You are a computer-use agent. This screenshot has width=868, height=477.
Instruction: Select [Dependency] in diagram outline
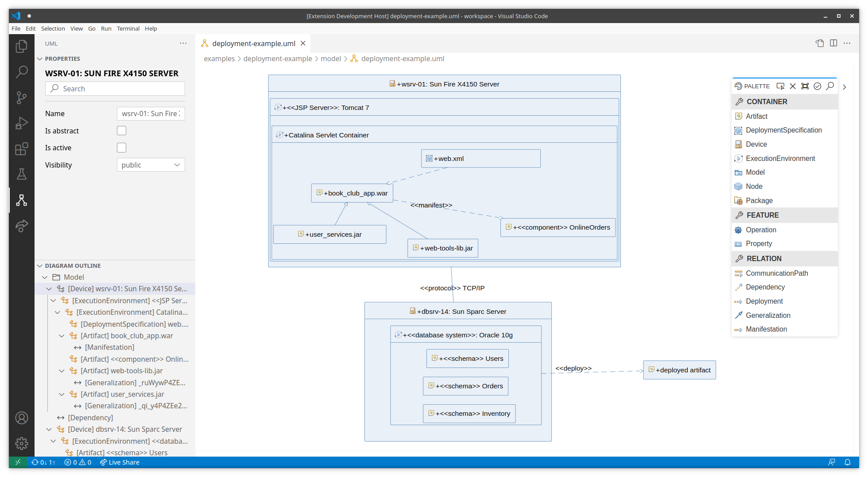pos(90,418)
